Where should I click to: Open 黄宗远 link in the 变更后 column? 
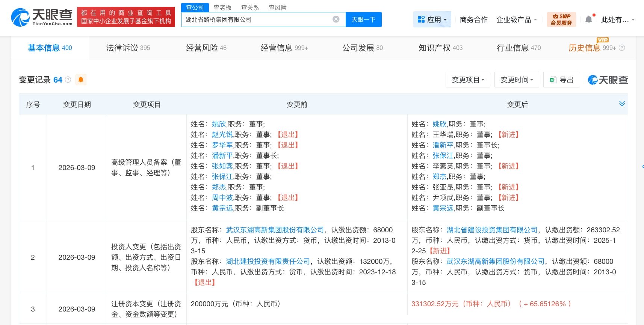coord(443,208)
